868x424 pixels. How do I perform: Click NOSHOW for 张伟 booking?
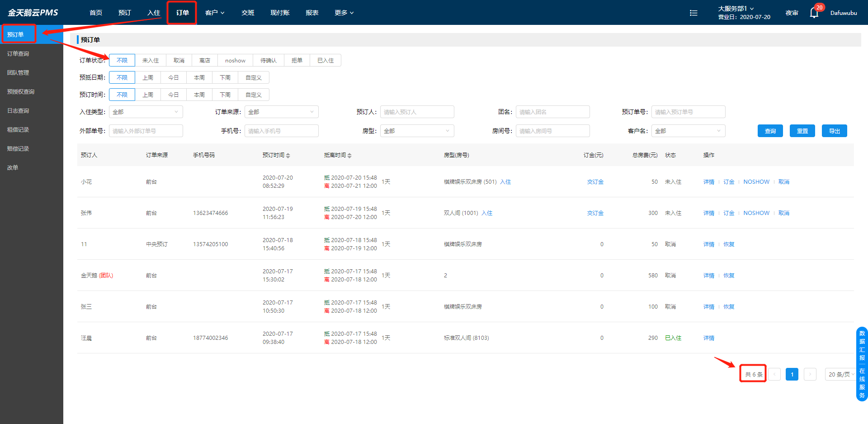(756, 213)
